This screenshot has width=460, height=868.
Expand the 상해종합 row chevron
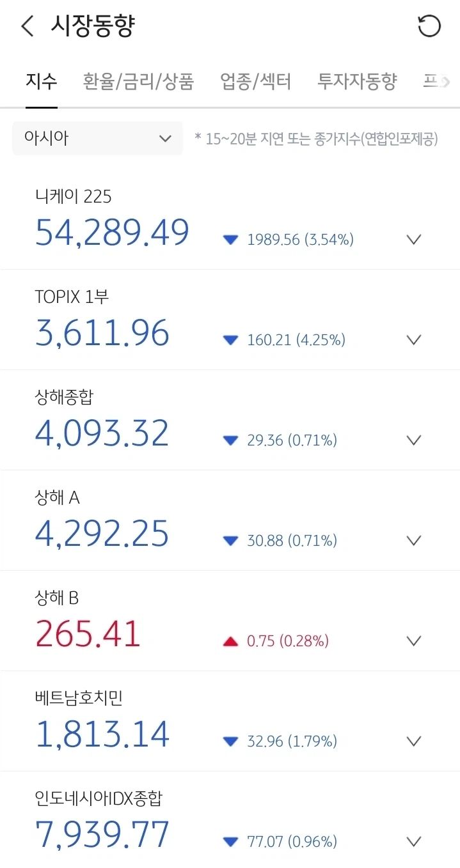point(414,440)
